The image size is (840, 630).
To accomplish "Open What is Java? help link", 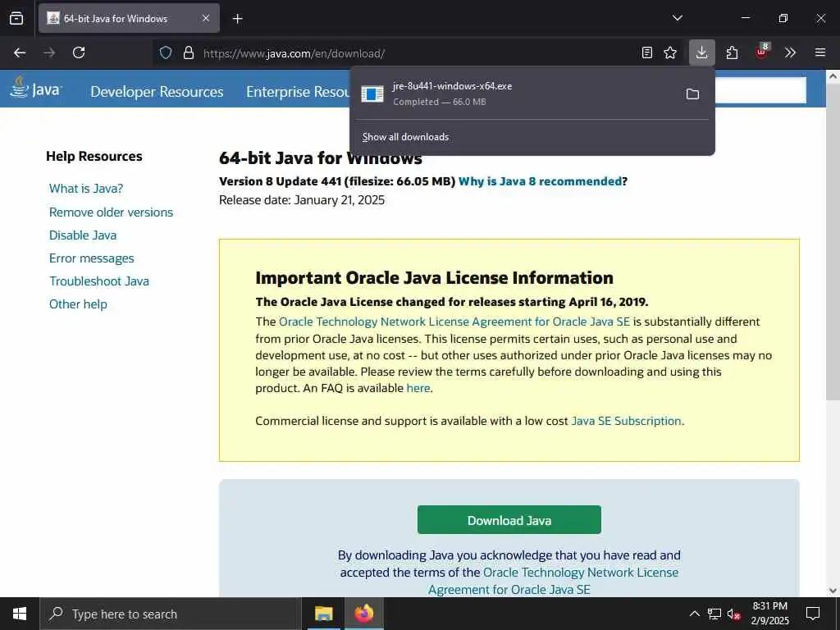I will (85, 189).
